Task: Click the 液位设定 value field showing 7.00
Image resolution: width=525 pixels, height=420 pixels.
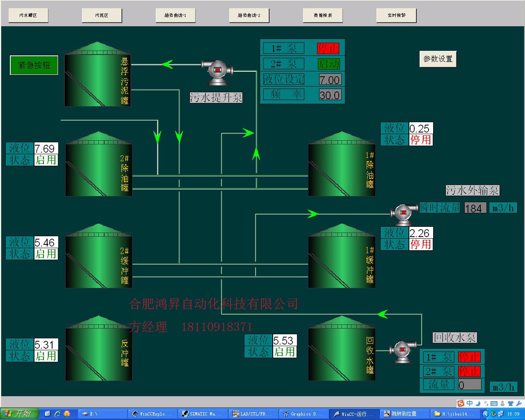Action: 330,80
